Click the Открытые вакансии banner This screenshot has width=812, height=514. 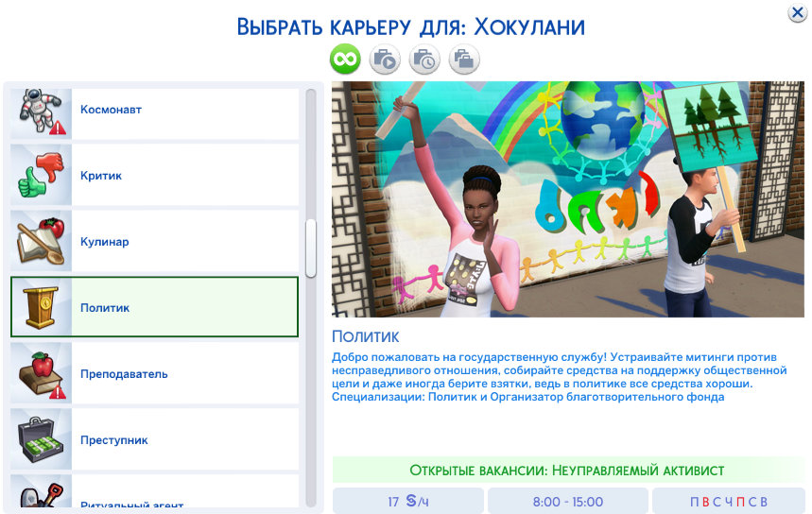pos(567,471)
